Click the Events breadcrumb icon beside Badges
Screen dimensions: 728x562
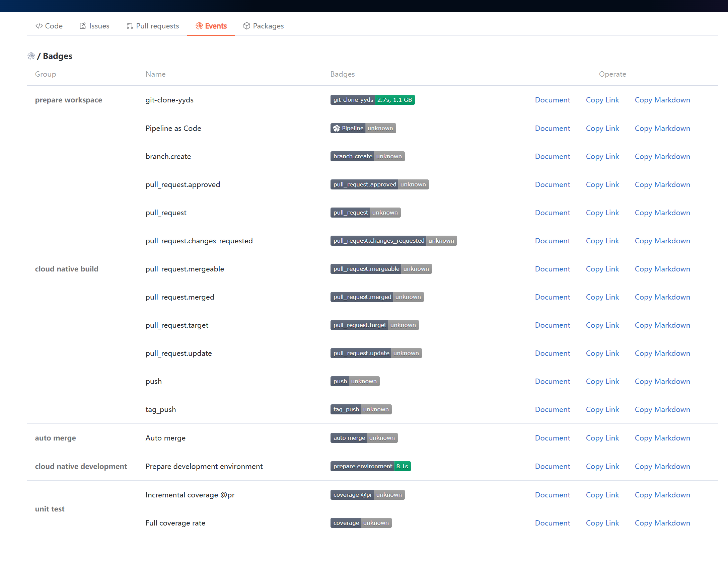coord(31,56)
